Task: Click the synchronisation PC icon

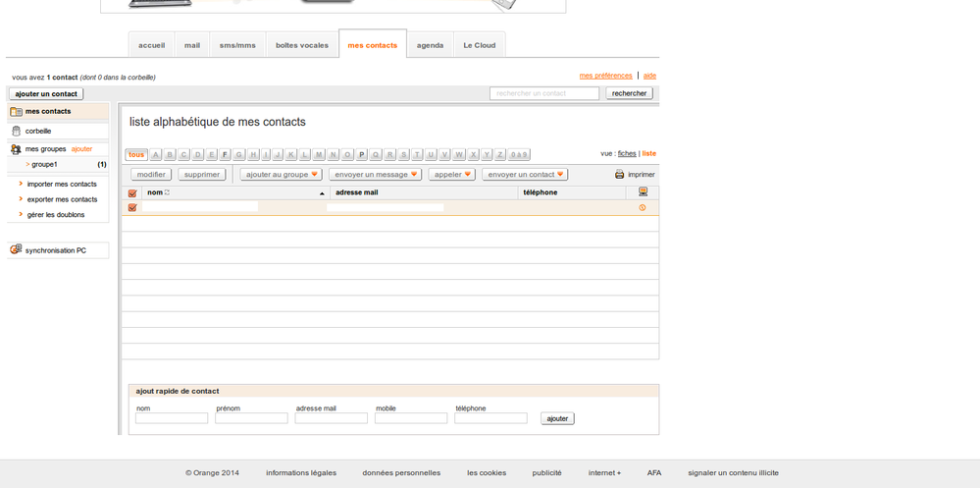Action: [16, 250]
